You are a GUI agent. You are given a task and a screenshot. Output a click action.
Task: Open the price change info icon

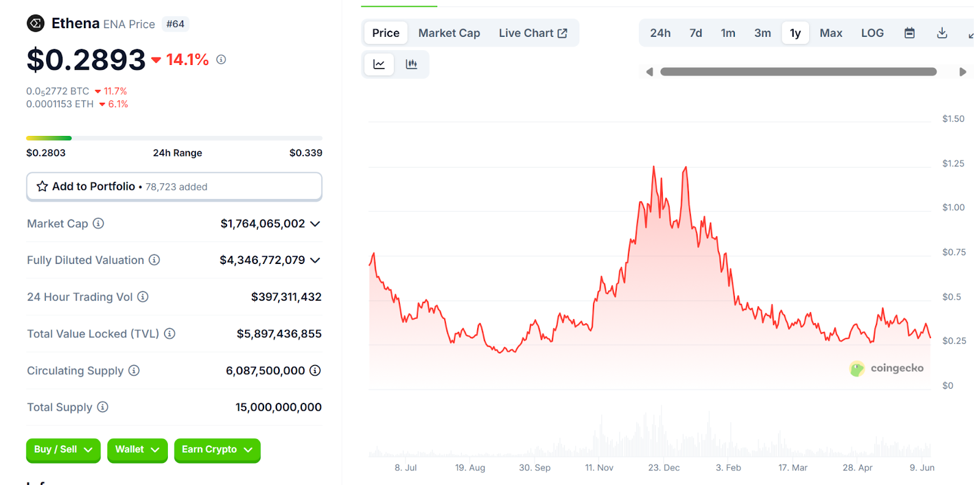(x=221, y=59)
